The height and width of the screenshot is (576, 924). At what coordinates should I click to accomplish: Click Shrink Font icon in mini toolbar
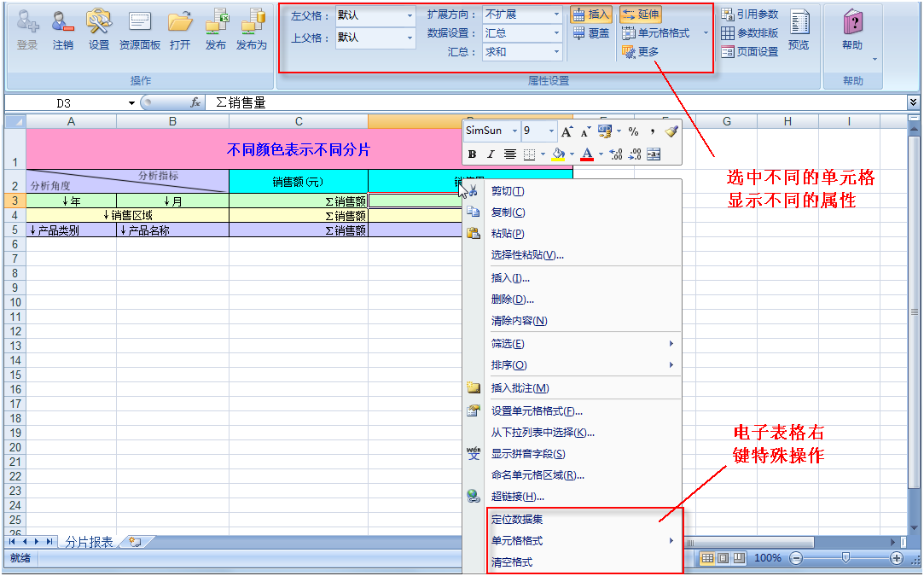pyautogui.click(x=585, y=131)
